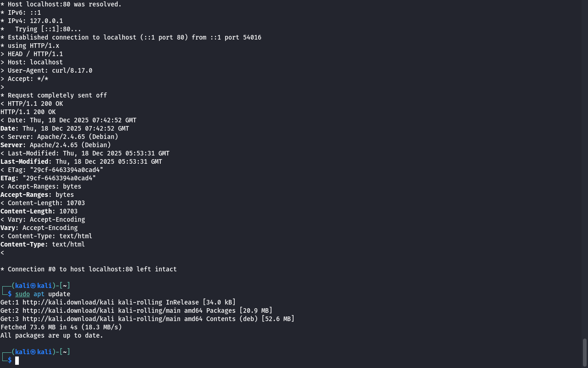Click the dollar sign before sudo apt update
Image resolution: width=588 pixels, height=368 pixels.
coord(10,294)
